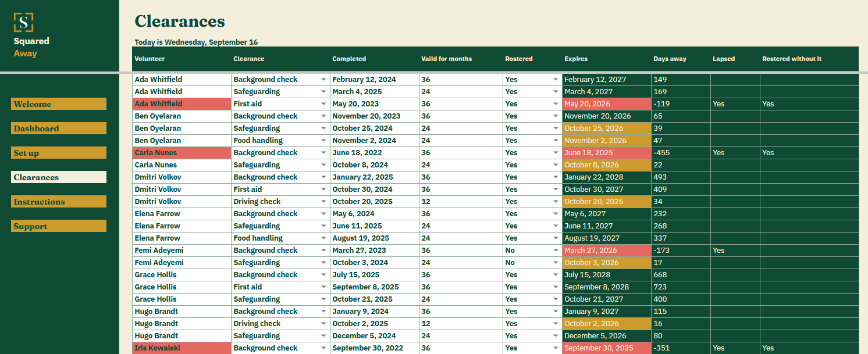The image size is (868, 354).
Task: Select the Clearances navigation item
Action: pos(59,177)
